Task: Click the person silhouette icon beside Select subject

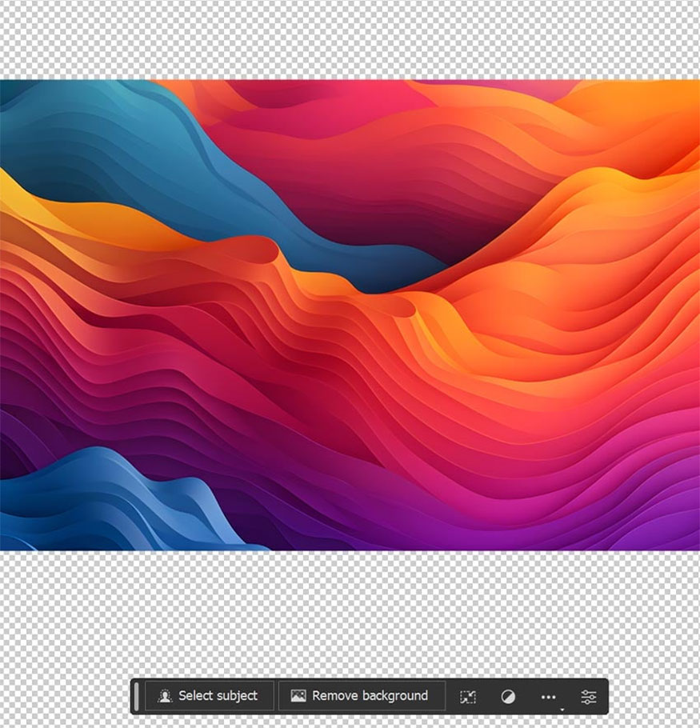Action: tap(165, 696)
